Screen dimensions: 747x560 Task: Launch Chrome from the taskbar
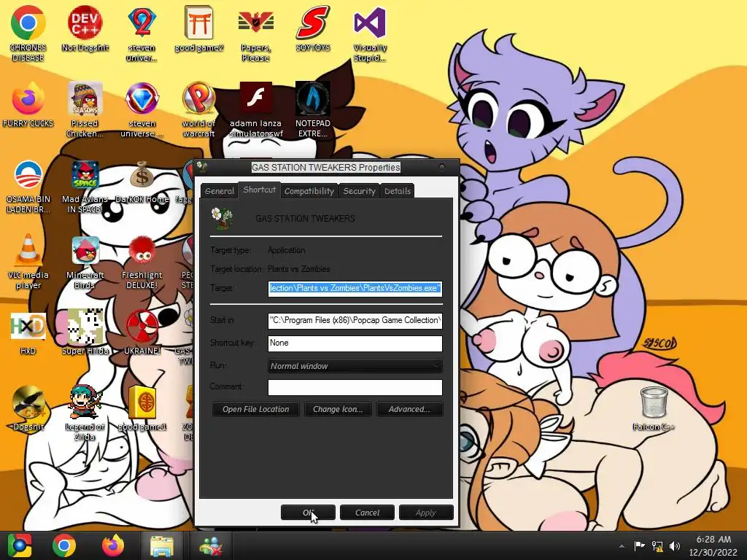point(64,545)
